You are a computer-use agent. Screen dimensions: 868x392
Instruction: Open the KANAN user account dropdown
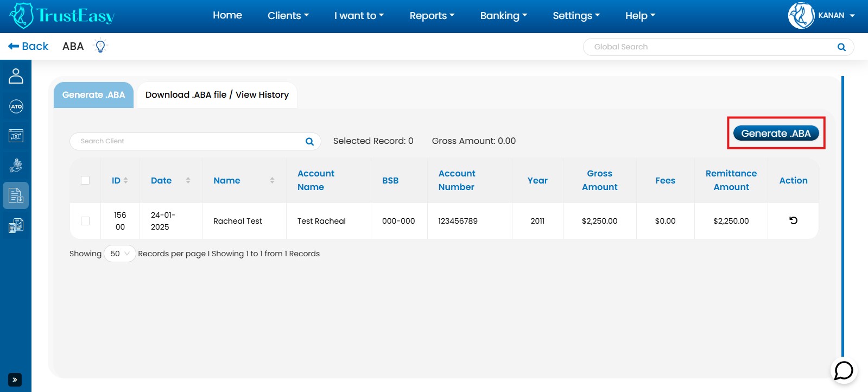(822, 16)
